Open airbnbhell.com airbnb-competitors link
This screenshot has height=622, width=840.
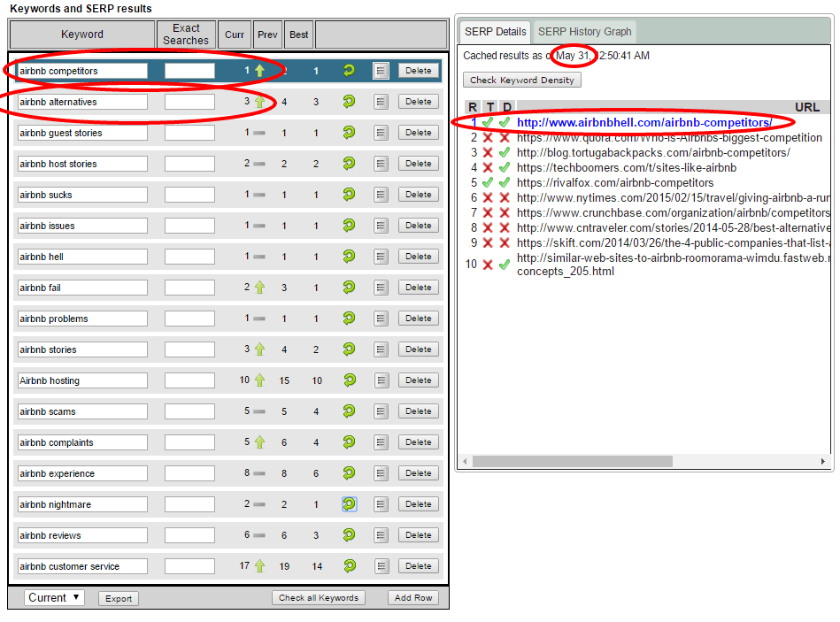(x=643, y=123)
